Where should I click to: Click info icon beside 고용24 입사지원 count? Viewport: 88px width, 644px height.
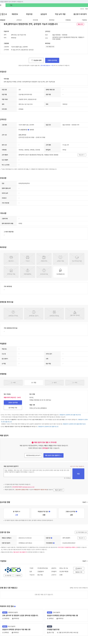[x=76, y=512]
